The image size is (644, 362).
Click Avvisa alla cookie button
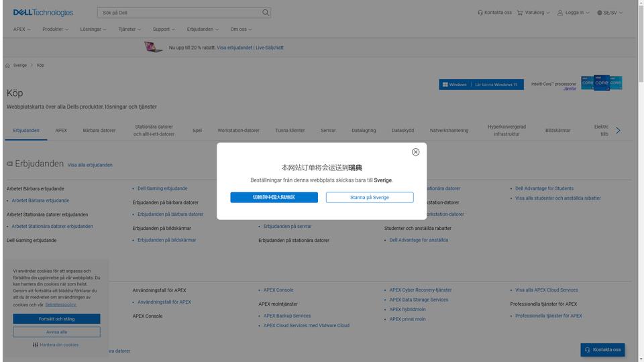[56, 332]
